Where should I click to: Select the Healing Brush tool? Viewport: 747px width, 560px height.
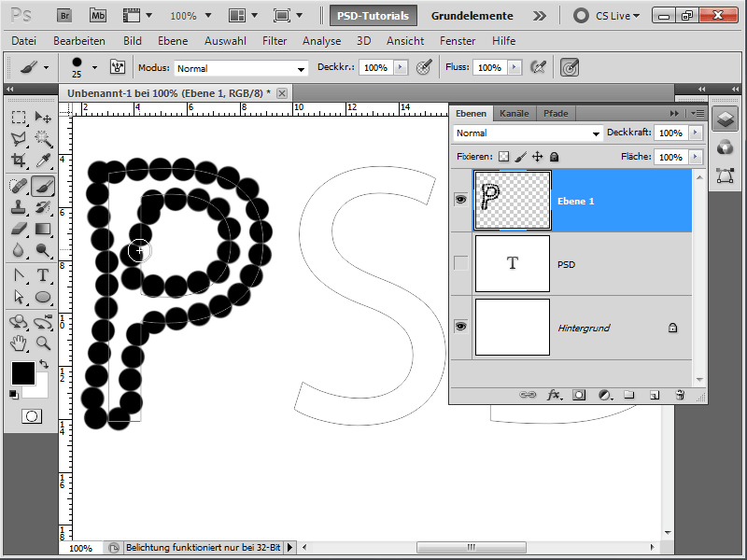tap(19, 186)
